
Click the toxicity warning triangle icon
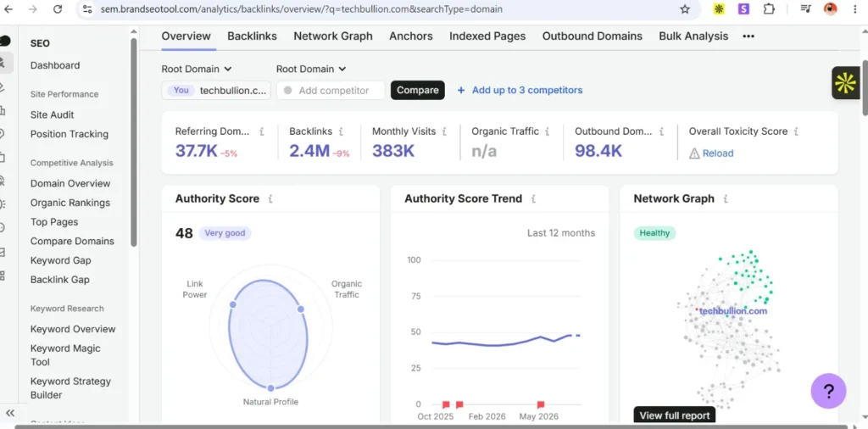(694, 154)
